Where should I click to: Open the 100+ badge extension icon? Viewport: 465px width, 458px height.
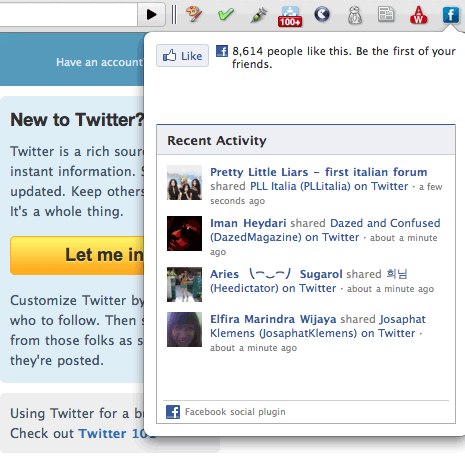tap(290, 16)
